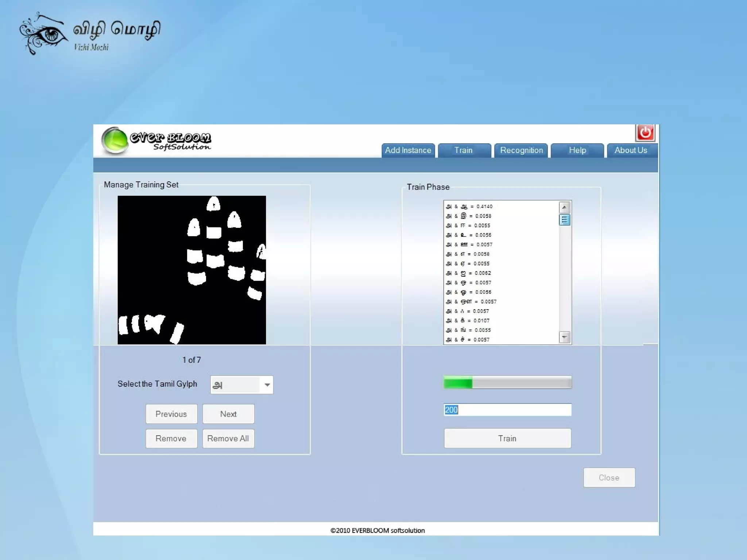Open the Help tab
The height and width of the screenshot is (560, 747).
(x=577, y=150)
